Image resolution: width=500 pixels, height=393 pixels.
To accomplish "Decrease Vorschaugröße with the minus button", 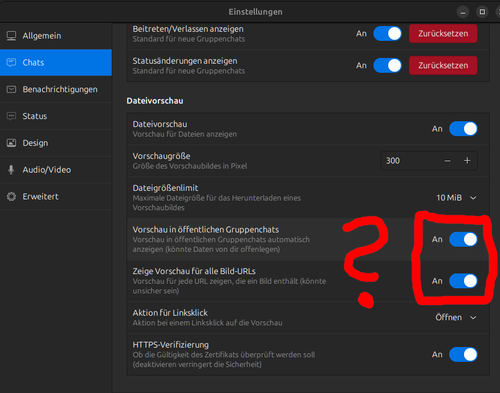I will (447, 161).
